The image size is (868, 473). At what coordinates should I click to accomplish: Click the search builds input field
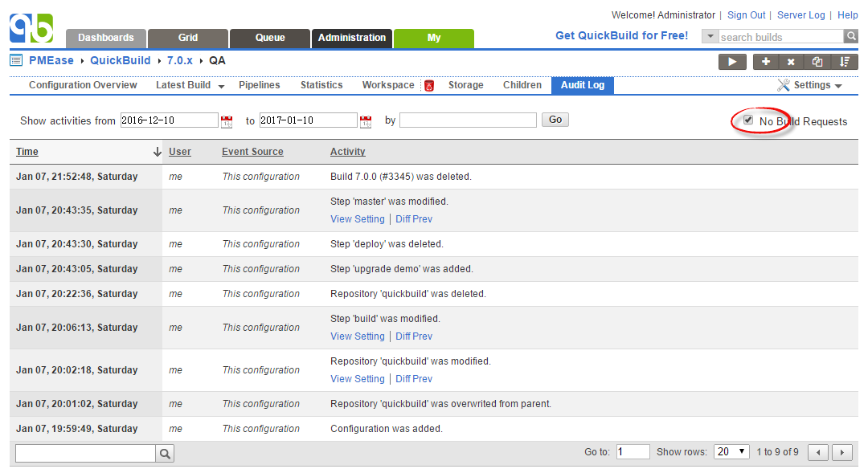[781, 36]
